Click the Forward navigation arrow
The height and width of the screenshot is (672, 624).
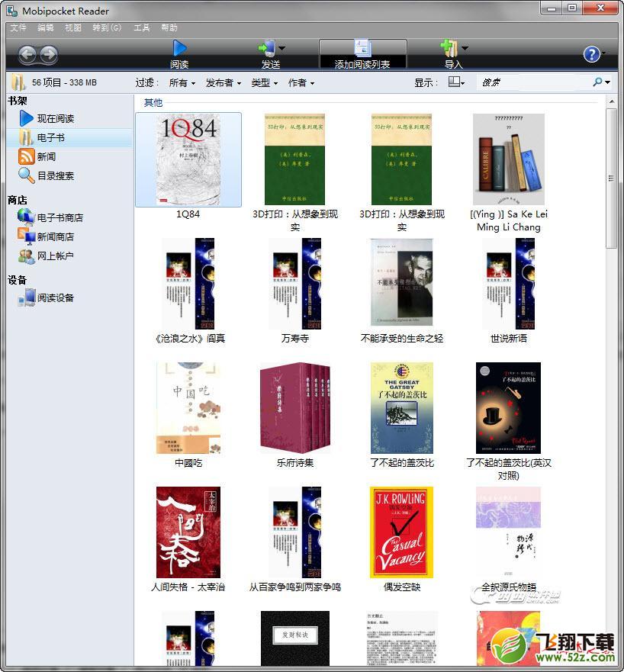(49, 54)
